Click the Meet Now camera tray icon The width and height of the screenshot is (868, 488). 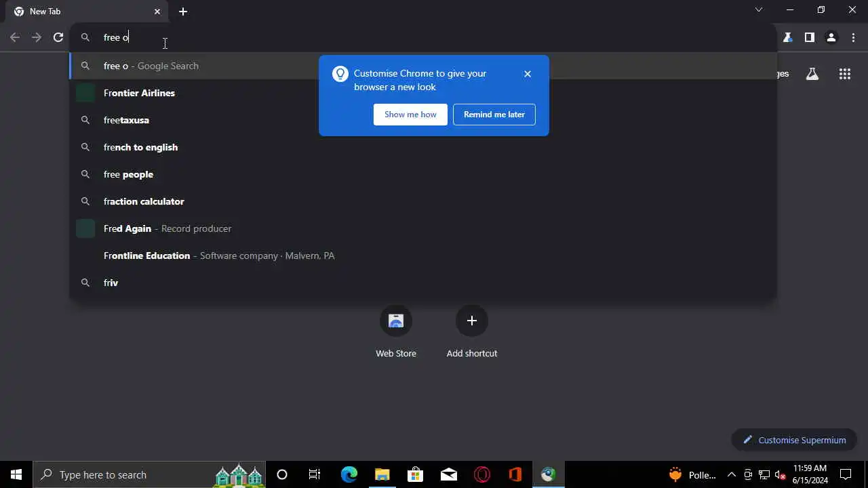[x=748, y=474]
